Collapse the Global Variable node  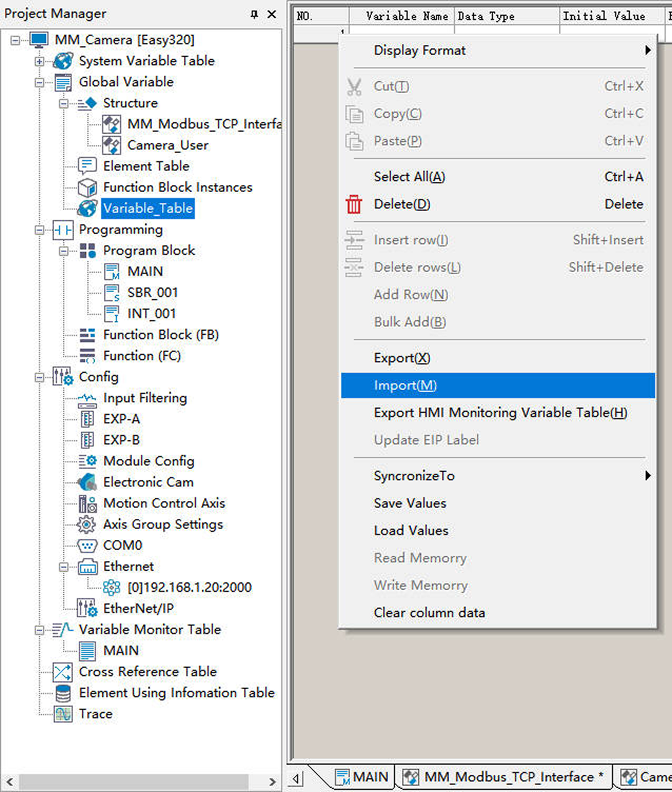pos(39,82)
